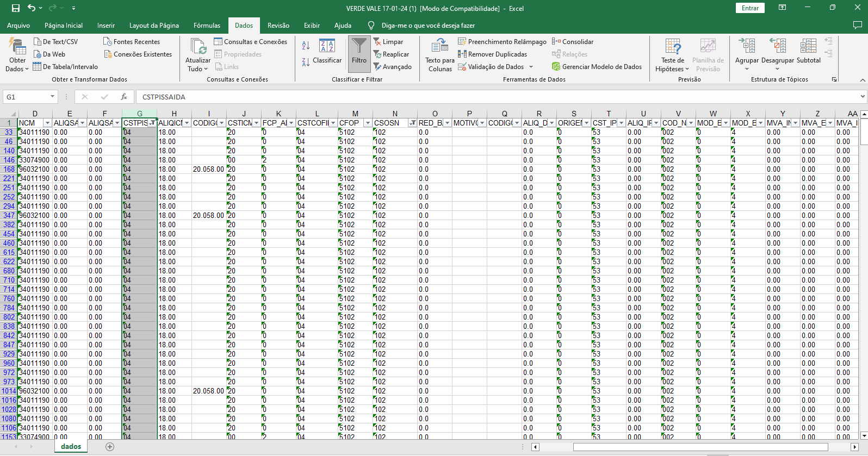
Task: Sort descending Z to A
Action: pos(306,63)
